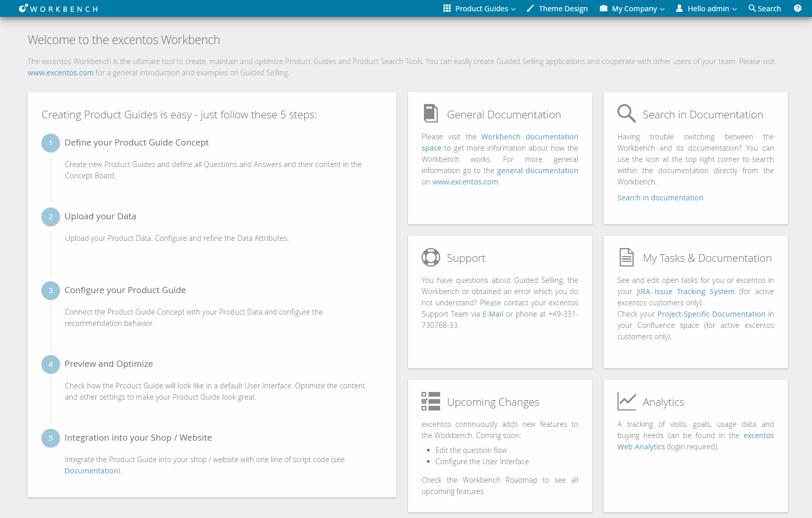
Task: Expand the Product Guides dropdown arrow
Action: [513, 9]
